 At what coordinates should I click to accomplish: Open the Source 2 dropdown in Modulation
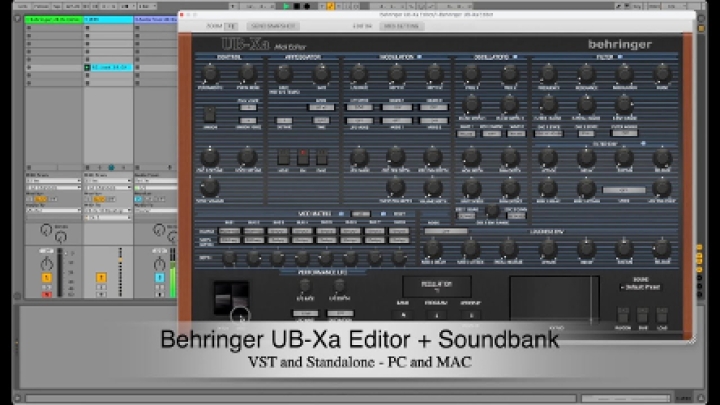click(434, 107)
